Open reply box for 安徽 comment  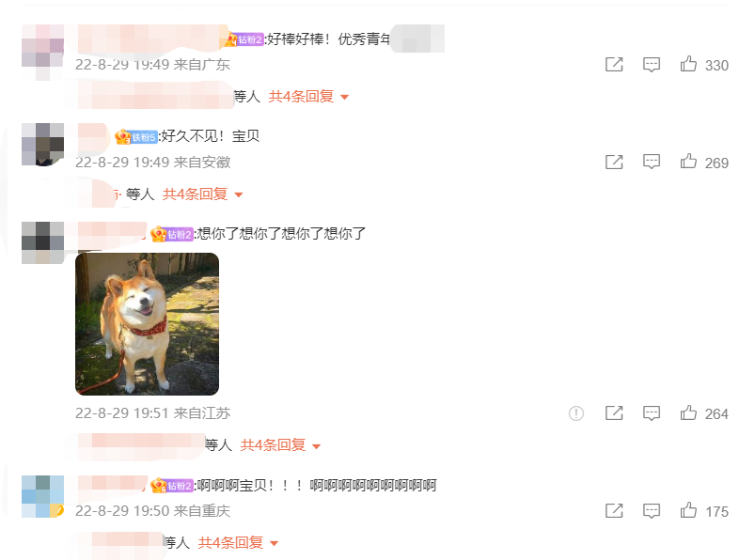[652, 162]
